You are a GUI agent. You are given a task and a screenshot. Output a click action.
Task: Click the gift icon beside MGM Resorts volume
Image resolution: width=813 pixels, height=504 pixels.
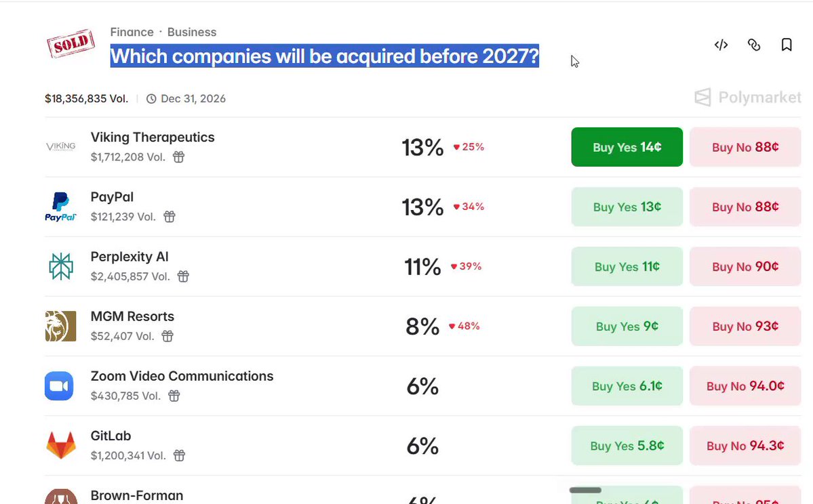167,336
